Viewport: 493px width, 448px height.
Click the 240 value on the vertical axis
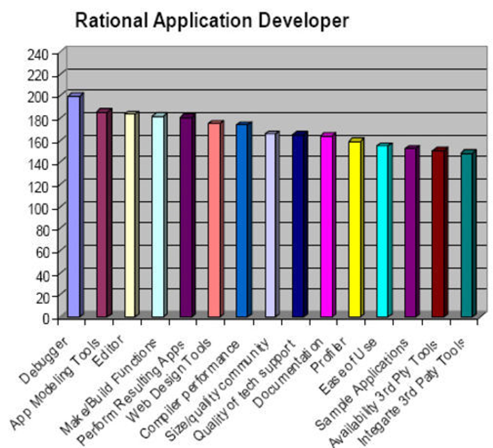38,55
